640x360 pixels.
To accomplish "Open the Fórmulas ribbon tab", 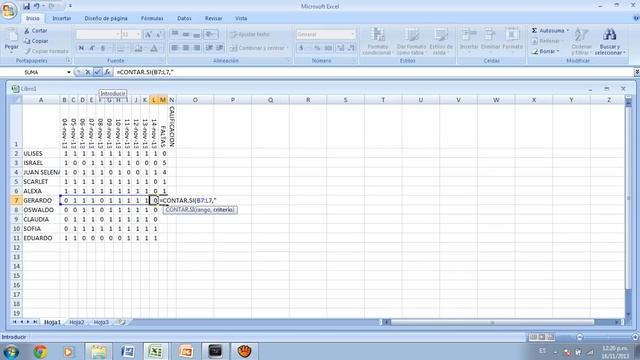I will click(152, 18).
